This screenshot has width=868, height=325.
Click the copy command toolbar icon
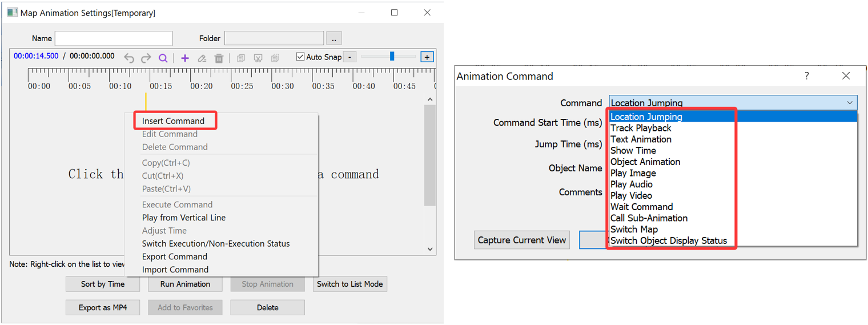(241, 58)
